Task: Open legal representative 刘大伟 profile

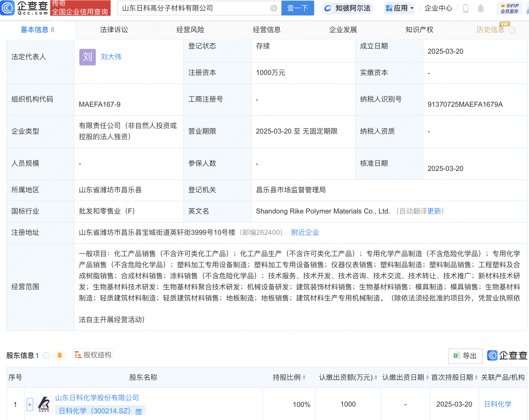Action: (111, 57)
